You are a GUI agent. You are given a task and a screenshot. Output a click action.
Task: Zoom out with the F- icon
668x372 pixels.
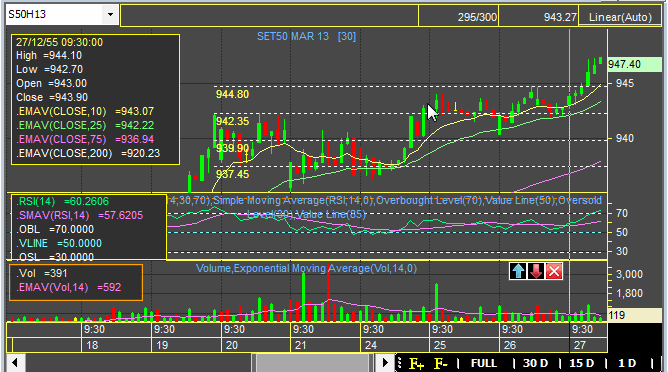click(441, 363)
